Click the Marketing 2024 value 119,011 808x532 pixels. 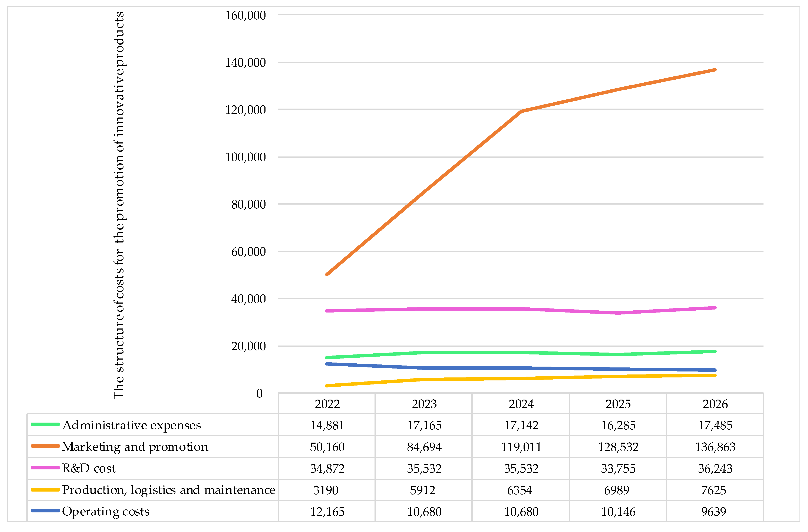pyautogui.click(x=521, y=447)
